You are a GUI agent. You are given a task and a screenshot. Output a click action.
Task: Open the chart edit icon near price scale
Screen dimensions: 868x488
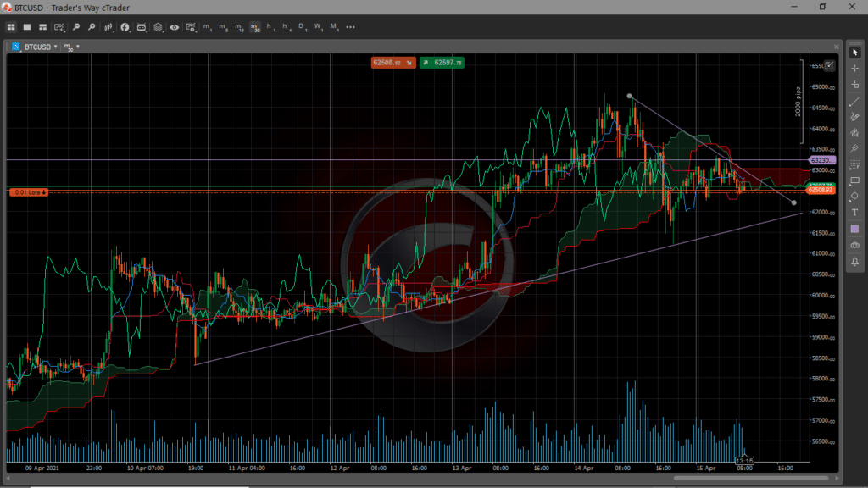pyautogui.click(x=829, y=66)
